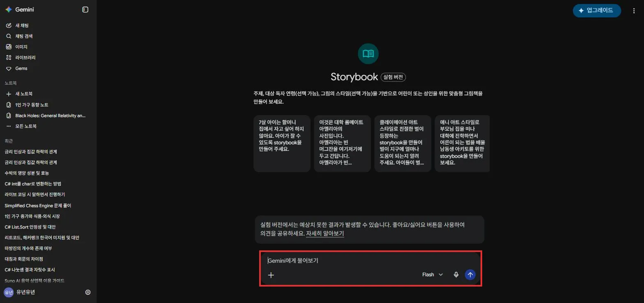
Task: Choose the 대학 룸메이트 아멜리아 prompt card
Action: tap(342, 143)
